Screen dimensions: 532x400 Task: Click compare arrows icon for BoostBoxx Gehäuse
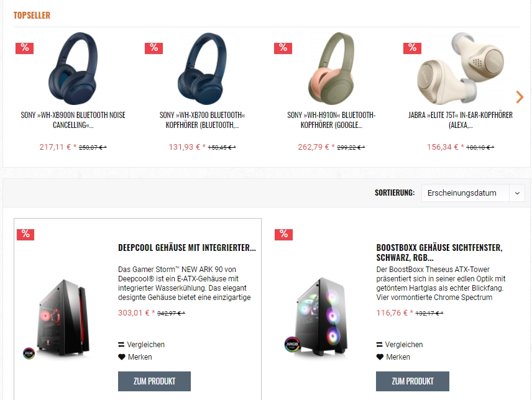pos(379,344)
